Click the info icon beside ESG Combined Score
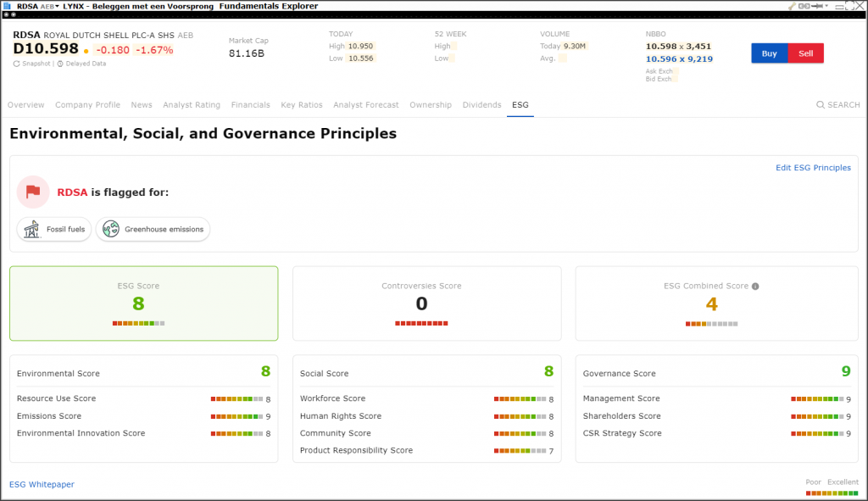 pyautogui.click(x=755, y=287)
